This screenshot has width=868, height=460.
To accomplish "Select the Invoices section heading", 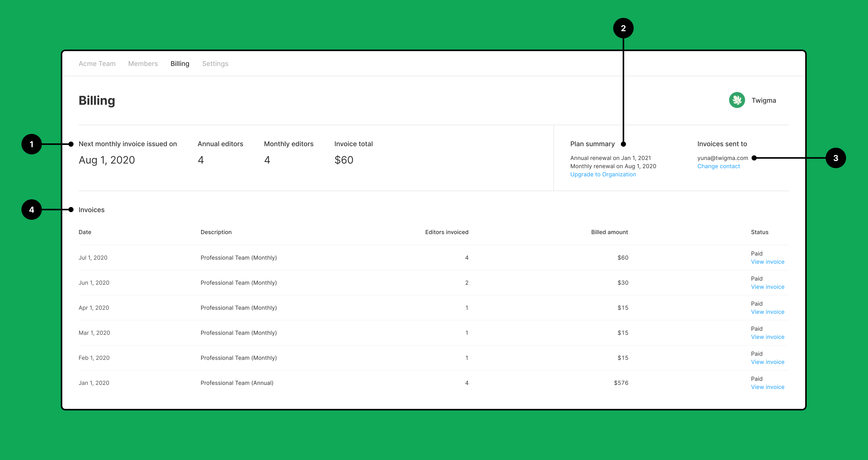I will click(92, 210).
